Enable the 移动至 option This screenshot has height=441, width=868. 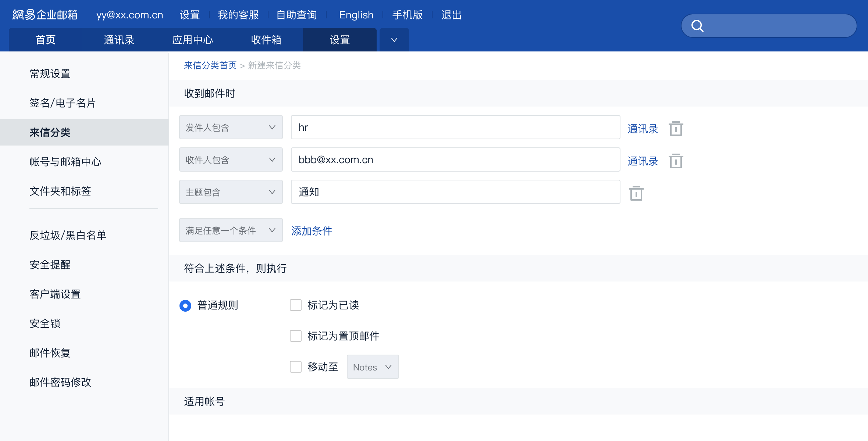click(296, 366)
